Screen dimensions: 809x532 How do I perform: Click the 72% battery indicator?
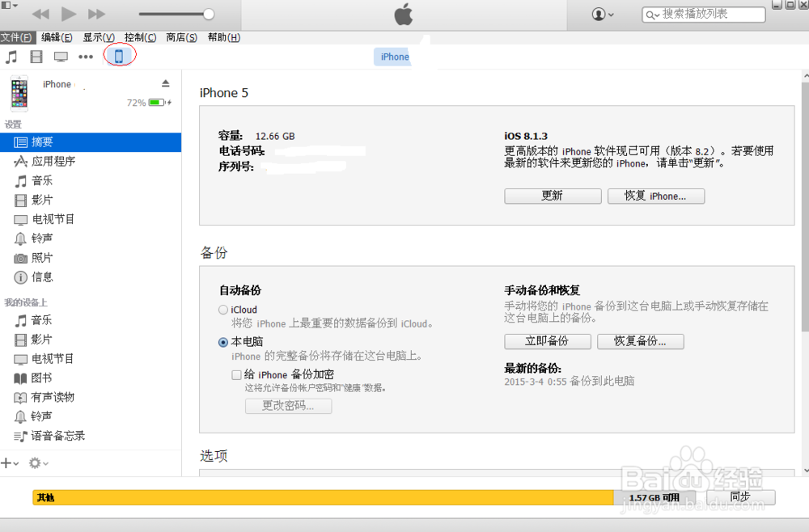coord(149,103)
